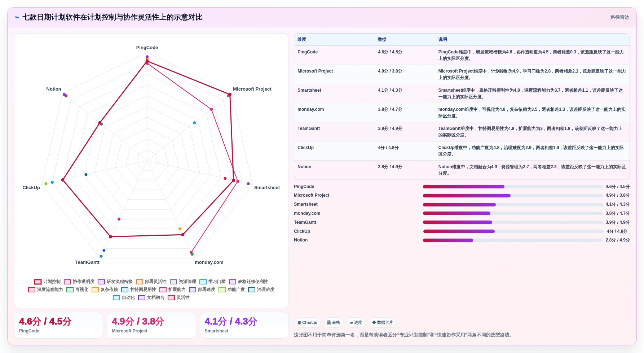
Task: Click the 维度 table column header
Action: (302, 39)
